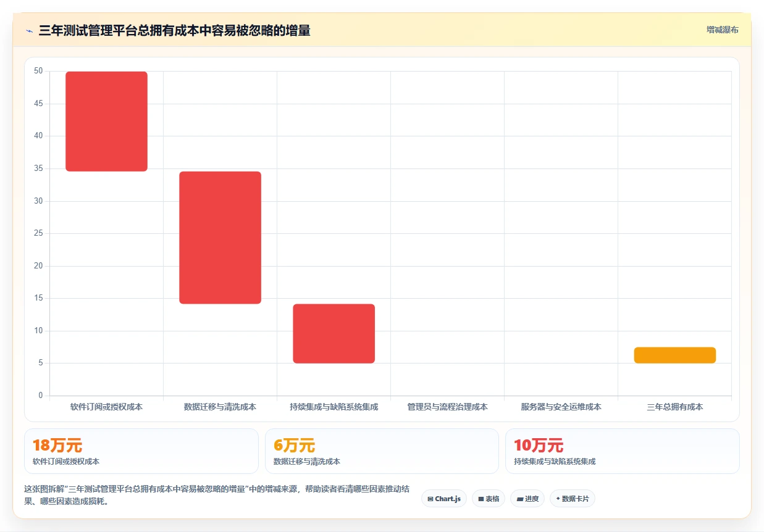764x532 pixels.
Task: Select the 表格 tag chip
Action: [x=489, y=499]
